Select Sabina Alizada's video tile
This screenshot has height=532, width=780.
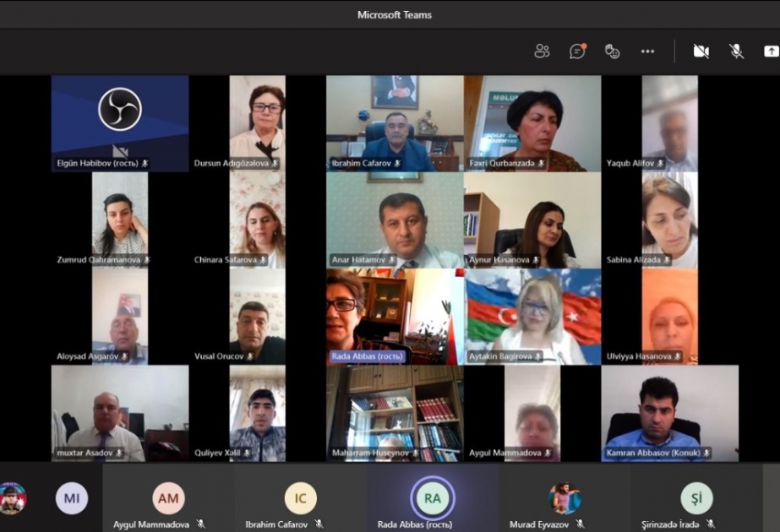tap(669, 220)
